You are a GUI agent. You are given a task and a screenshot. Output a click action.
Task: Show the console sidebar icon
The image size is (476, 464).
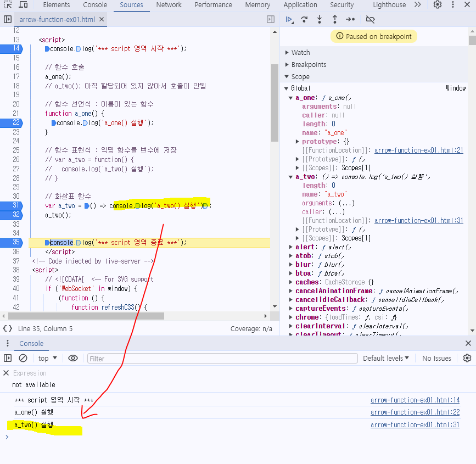(8, 359)
